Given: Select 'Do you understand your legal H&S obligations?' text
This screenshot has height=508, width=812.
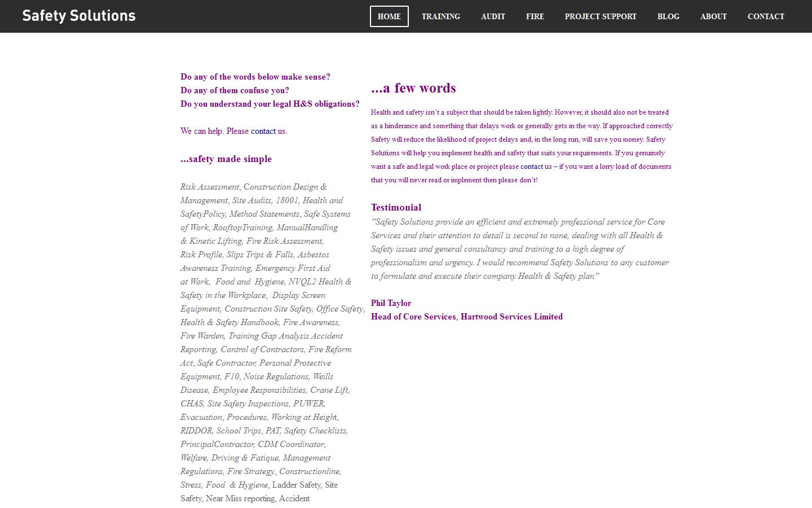Looking at the screenshot, I should pos(270,104).
